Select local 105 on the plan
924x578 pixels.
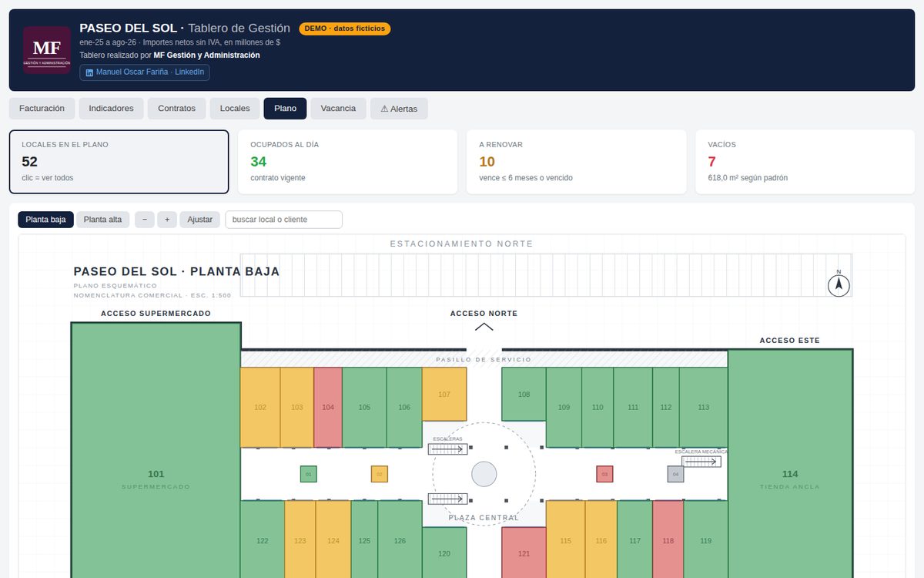pyautogui.click(x=364, y=407)
